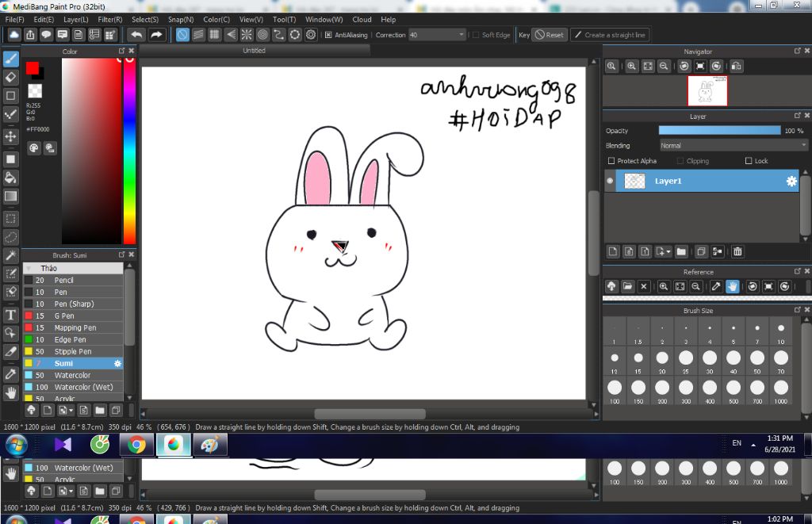Open the View menu
Image resolution: width=812 pixels, height=524 pixels.
click(x=251, y=20)
